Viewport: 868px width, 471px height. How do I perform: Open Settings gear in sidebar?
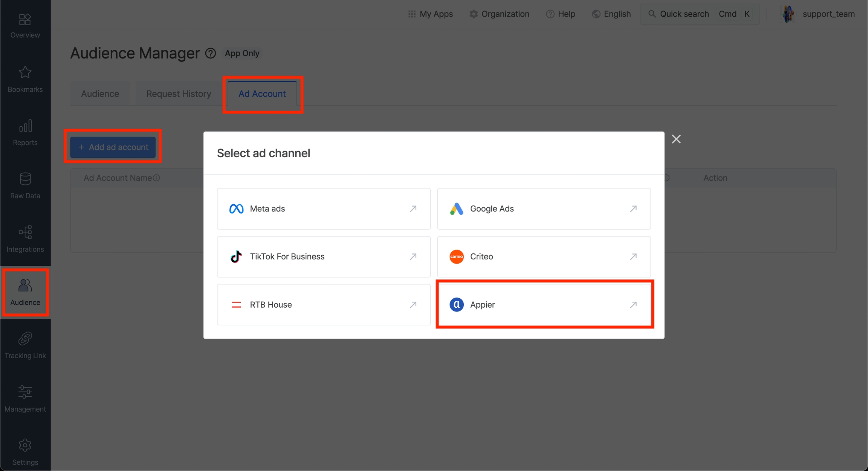(x=25, y=452)
